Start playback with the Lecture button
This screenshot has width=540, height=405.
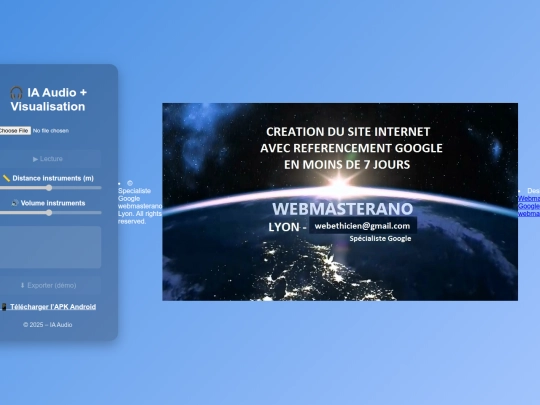pos(48,159)
